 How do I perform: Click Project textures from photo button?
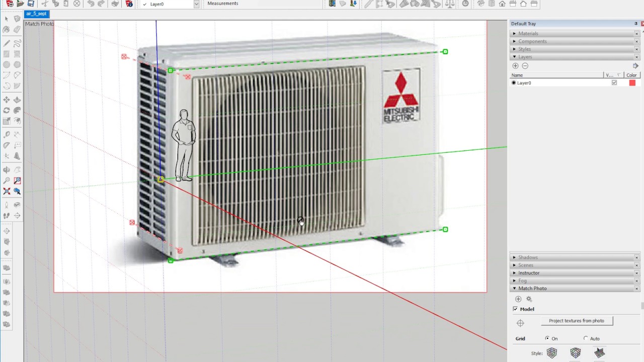pos(577,321)
